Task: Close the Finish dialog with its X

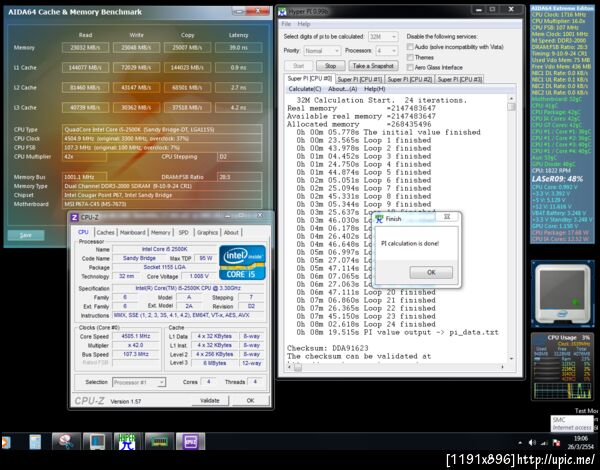Action: [x=447, y=217]
